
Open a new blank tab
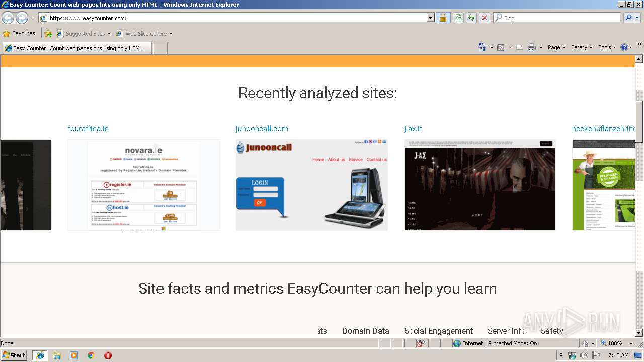point(160,48)
